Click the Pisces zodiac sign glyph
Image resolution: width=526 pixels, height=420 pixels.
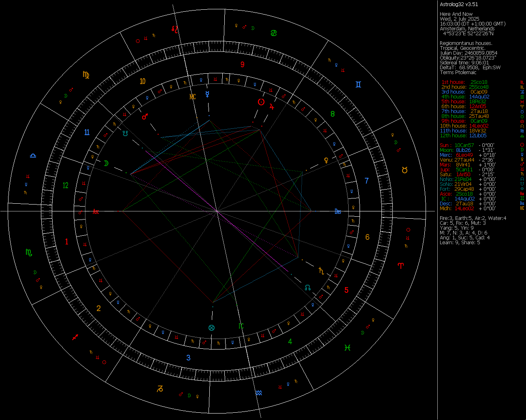[347, 348]
